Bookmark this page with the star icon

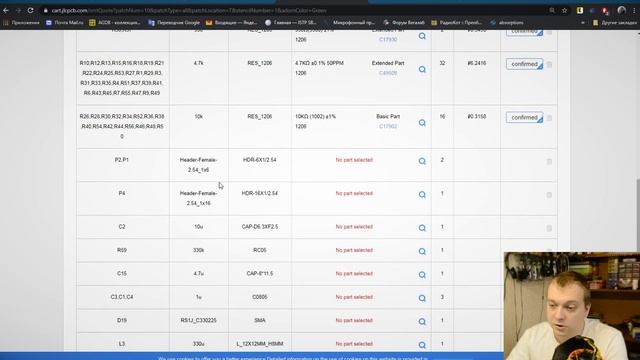pos(564,11)
